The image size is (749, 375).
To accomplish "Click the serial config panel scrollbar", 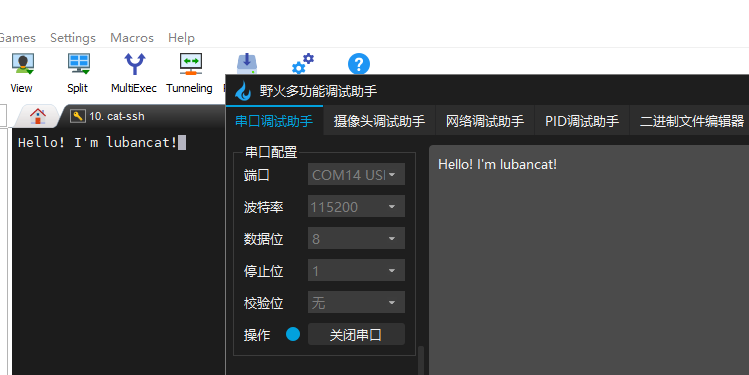I will click(421, 361).
